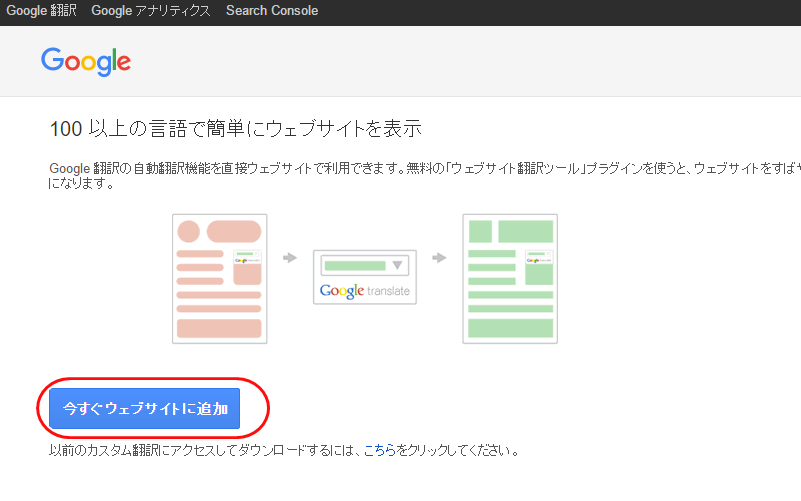Viewport: 801px width, 501px height.
Task: Open Search Console link in top bar
Action: click(272, 11)
